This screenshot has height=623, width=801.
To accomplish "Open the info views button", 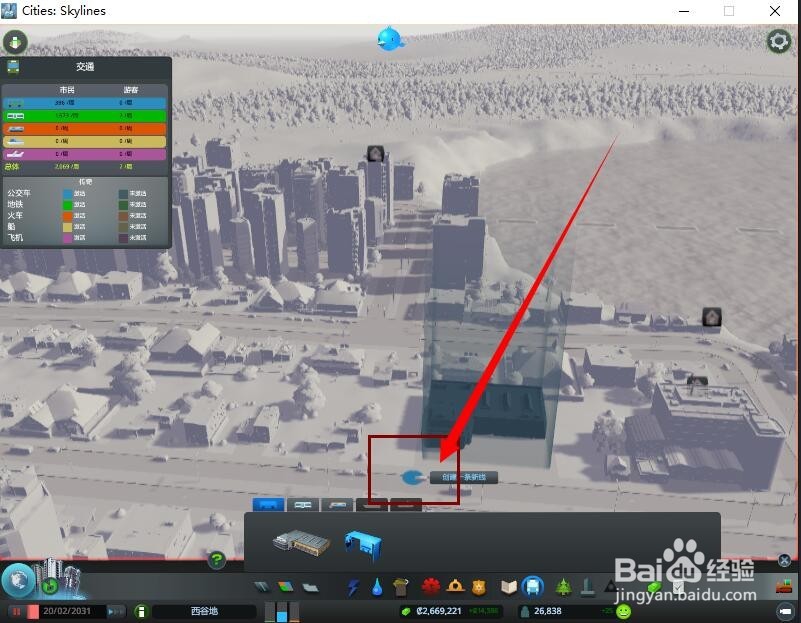I will click(x=15, y=42).
